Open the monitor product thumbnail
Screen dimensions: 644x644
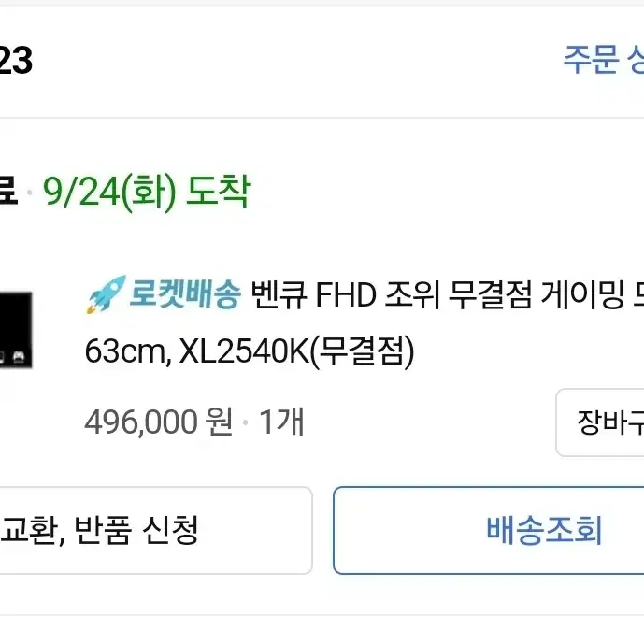pyautogui.click(x=16, y=330)
